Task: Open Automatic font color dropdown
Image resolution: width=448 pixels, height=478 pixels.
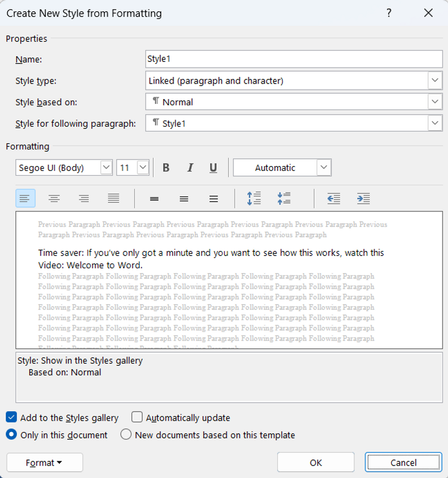Action: pyautogui.click(x=324, y=167)
